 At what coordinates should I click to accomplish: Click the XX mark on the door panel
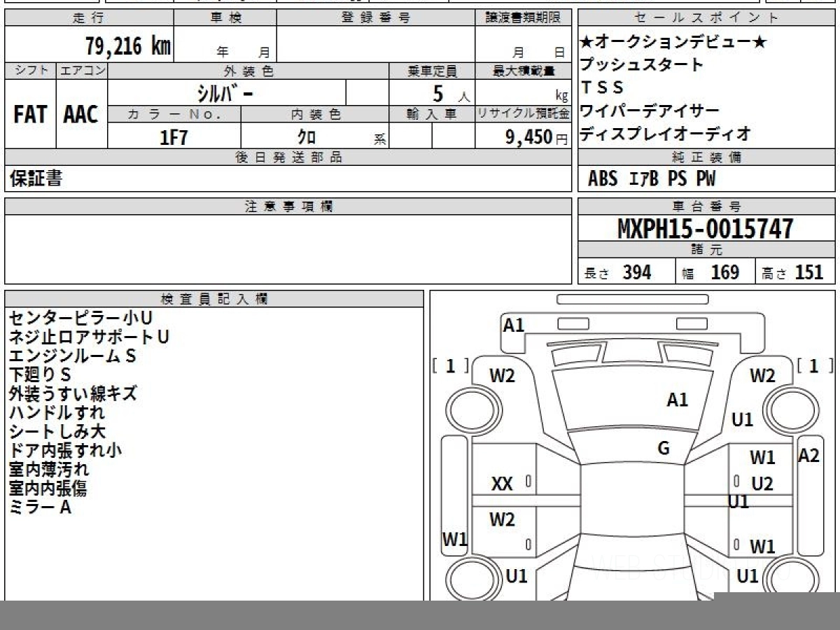(x=502, y=484)
